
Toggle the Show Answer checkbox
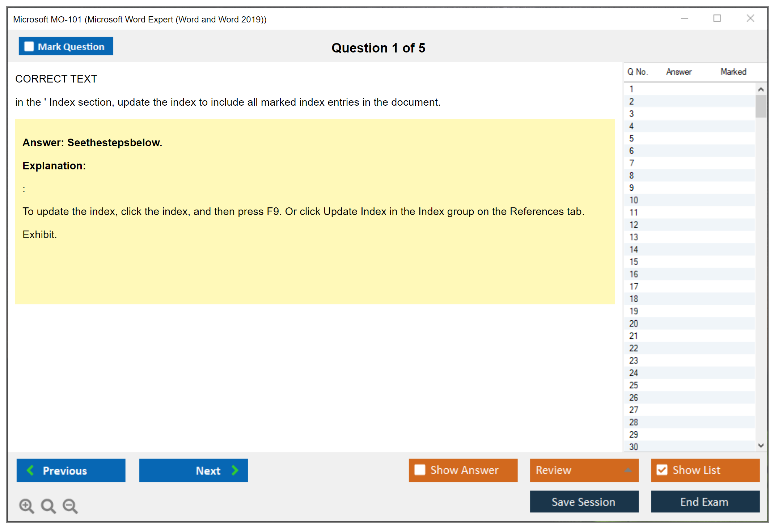tap(420, 470)
